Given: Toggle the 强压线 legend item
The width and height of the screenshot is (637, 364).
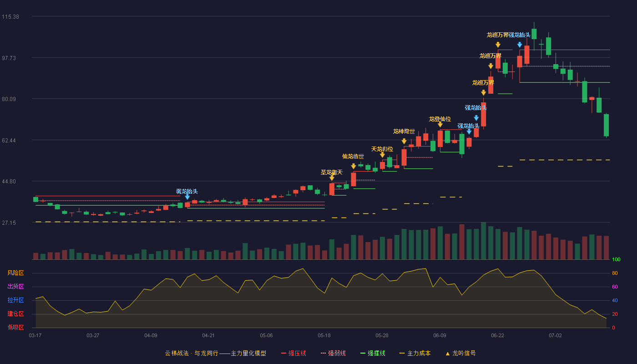Looking at the screenshot, I should coord(293,353).
